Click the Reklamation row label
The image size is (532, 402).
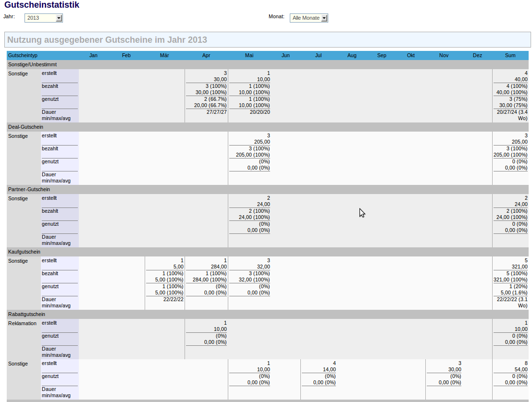click(22, 323)
